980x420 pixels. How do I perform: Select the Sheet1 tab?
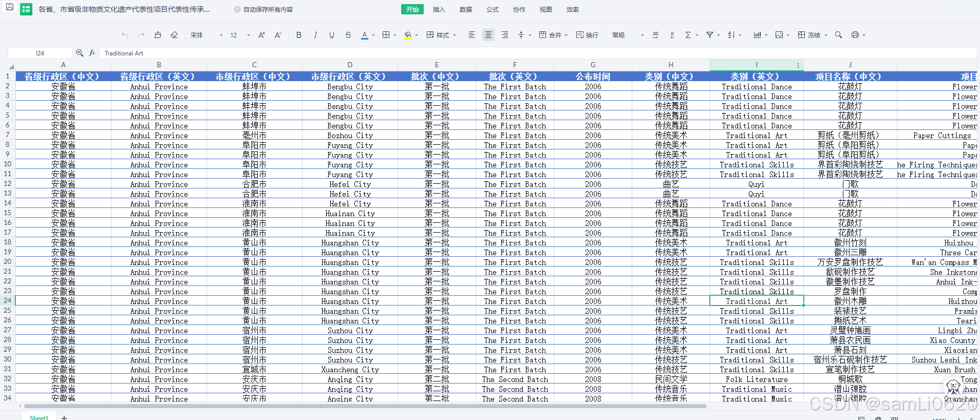click(x=39, y=417)
